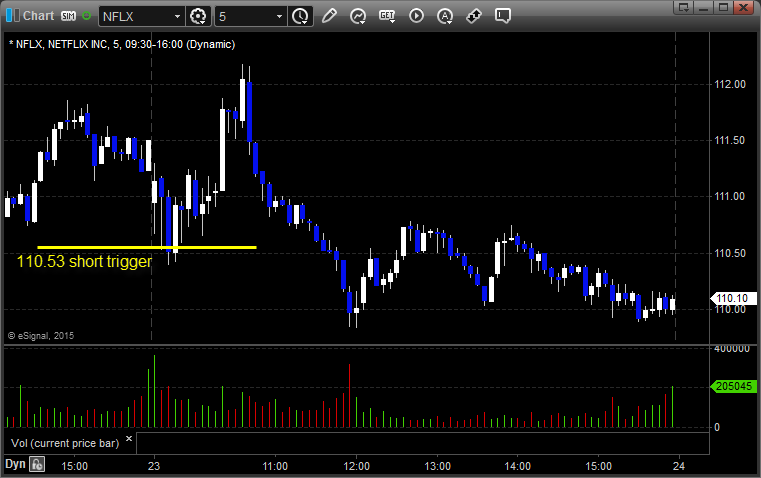Click the ruler measure tool icon

click(x=474, y=16)
